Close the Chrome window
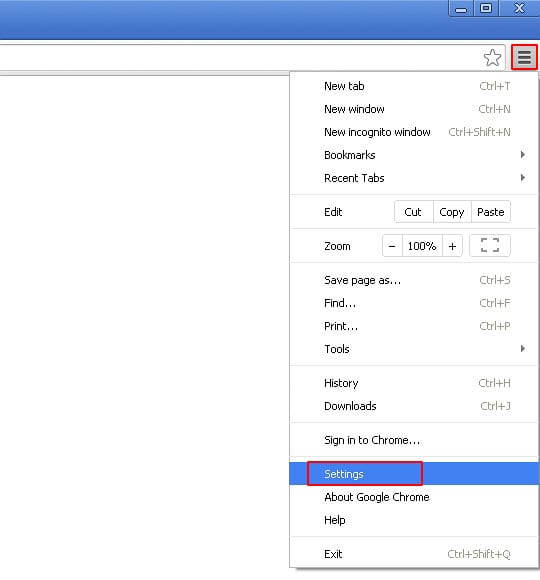 (520, 8)
